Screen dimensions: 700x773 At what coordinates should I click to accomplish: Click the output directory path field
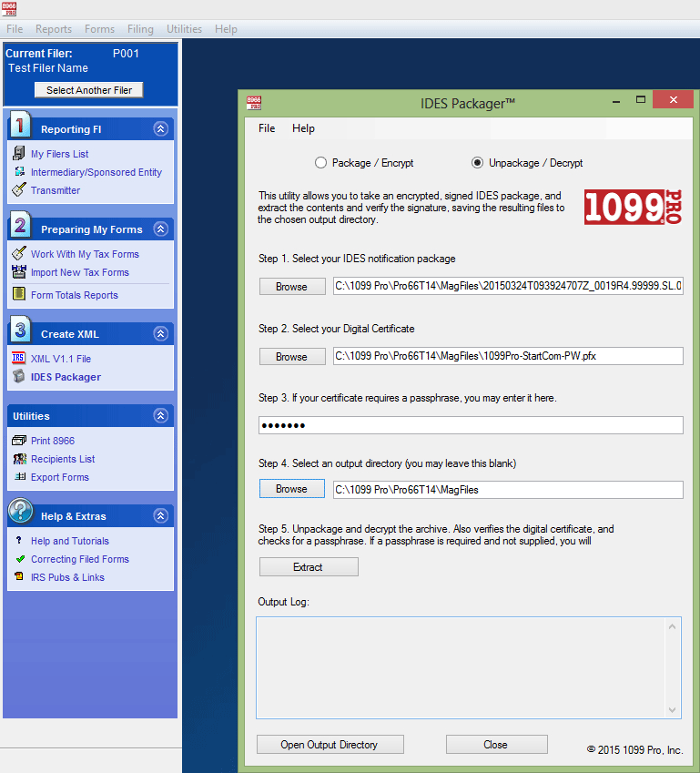click(508, 490)
